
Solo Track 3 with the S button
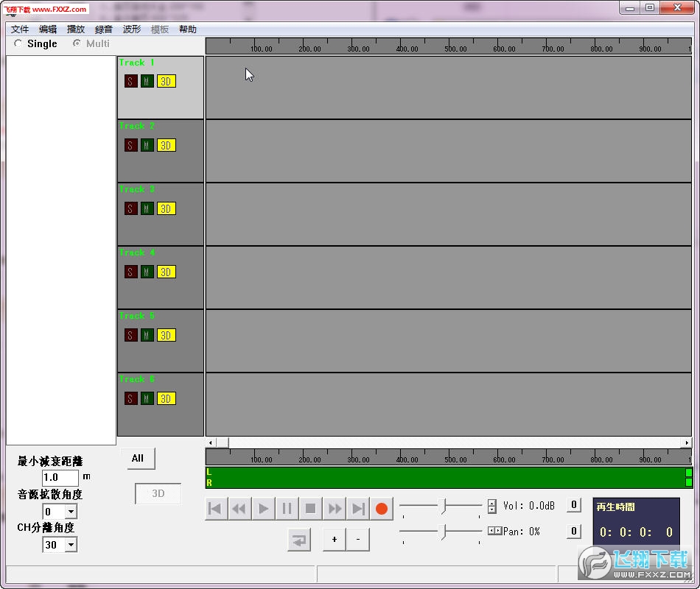tap(130, 208)
